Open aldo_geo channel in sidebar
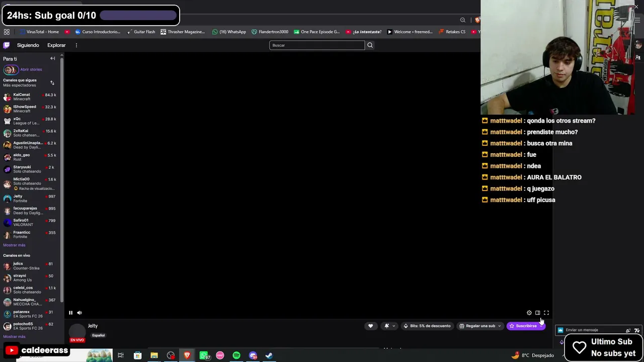Image resolution: width=644 pixels, height=362 pixels. 30,157
